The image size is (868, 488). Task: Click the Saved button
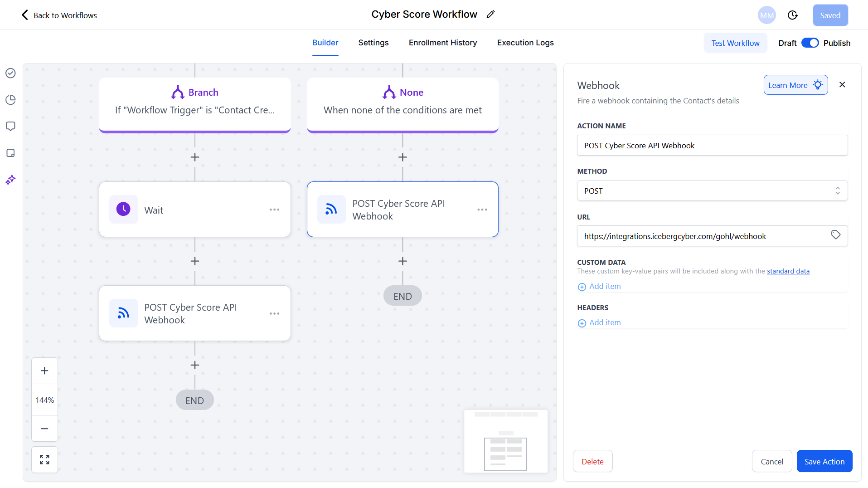[830, 15]
